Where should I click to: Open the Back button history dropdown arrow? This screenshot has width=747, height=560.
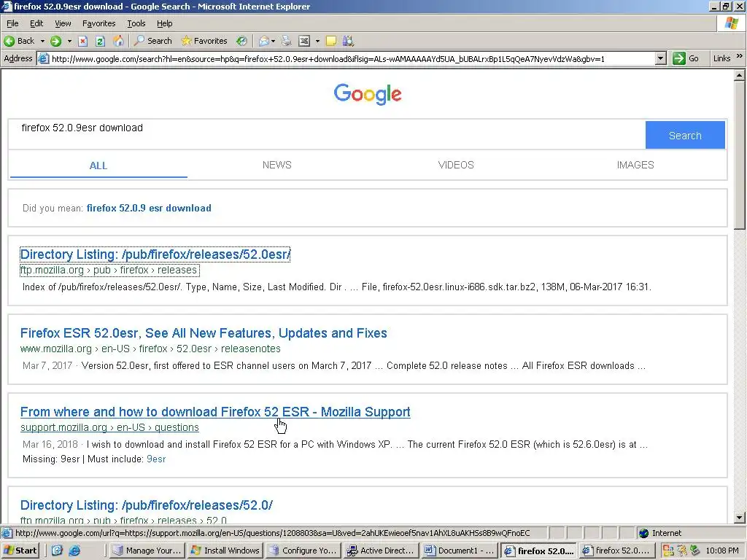click(42, 41)
